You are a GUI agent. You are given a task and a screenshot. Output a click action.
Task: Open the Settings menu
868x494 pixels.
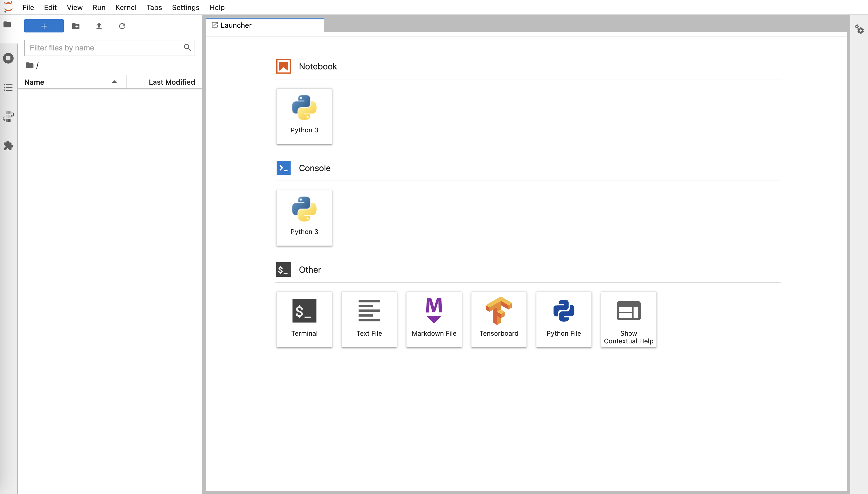[186, 7]
